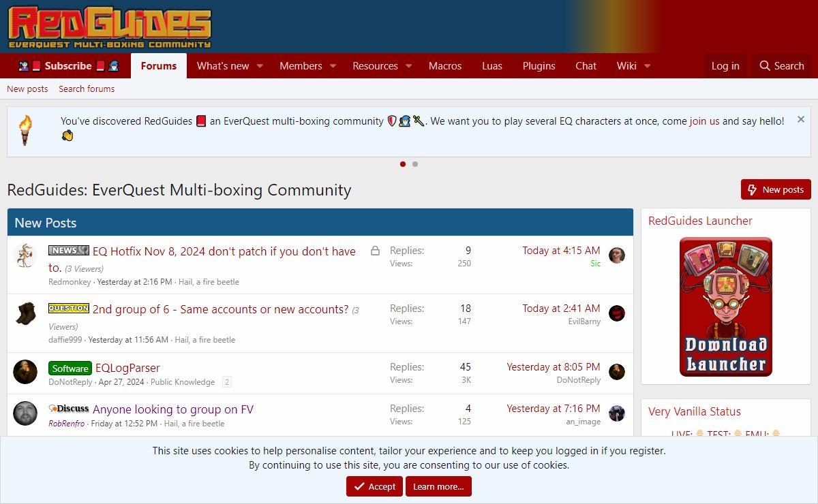This screenshot has height=504, width=818.
Task: Click the News prefix tag
Action: pos(69,251)
